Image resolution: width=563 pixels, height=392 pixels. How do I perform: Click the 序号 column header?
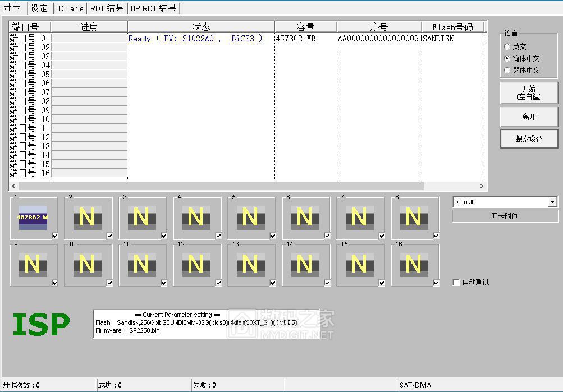pos(379,27)
